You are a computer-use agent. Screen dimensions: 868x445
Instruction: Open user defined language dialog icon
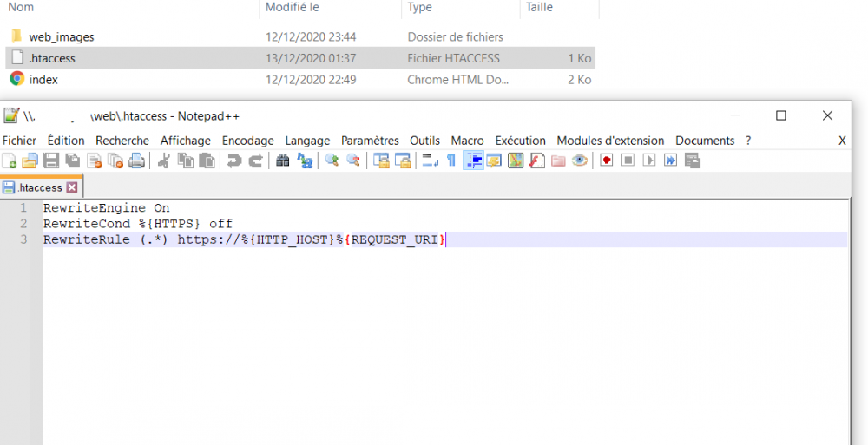(494, 161)
